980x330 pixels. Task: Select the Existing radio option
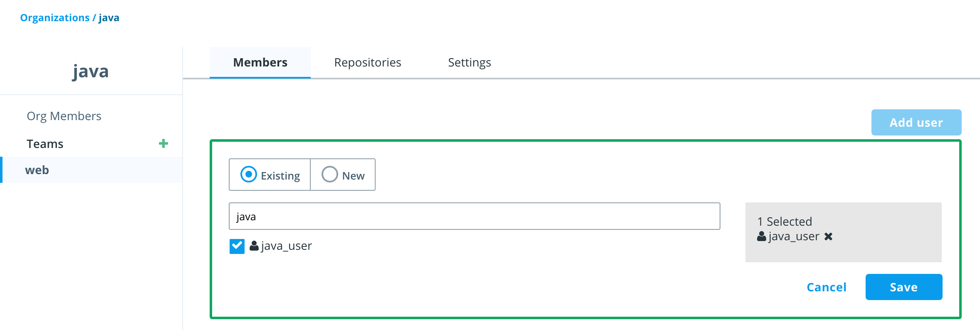(249, 175)
